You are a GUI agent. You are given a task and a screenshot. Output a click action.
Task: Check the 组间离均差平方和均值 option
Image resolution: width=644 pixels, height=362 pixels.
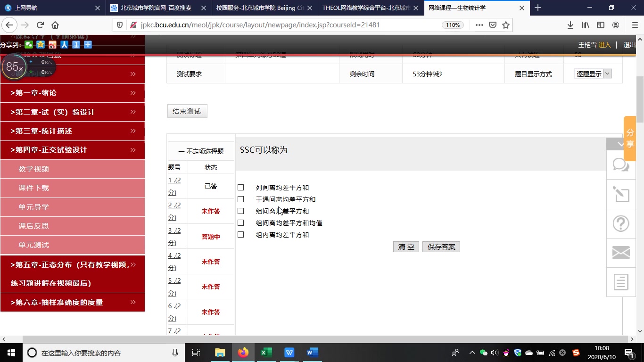click(240, 223)
